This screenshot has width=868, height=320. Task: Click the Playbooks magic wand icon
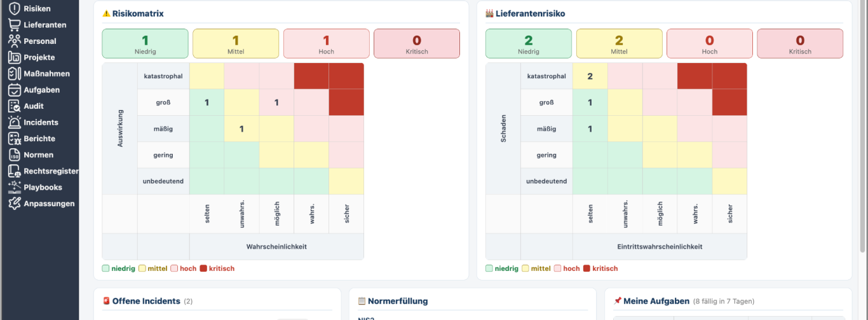[x=14, y=187]
